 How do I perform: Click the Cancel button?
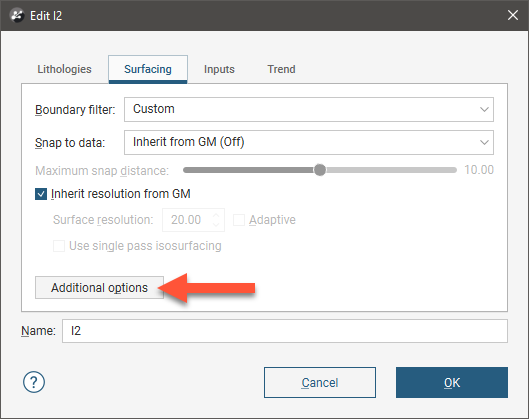tap(320, 383)
